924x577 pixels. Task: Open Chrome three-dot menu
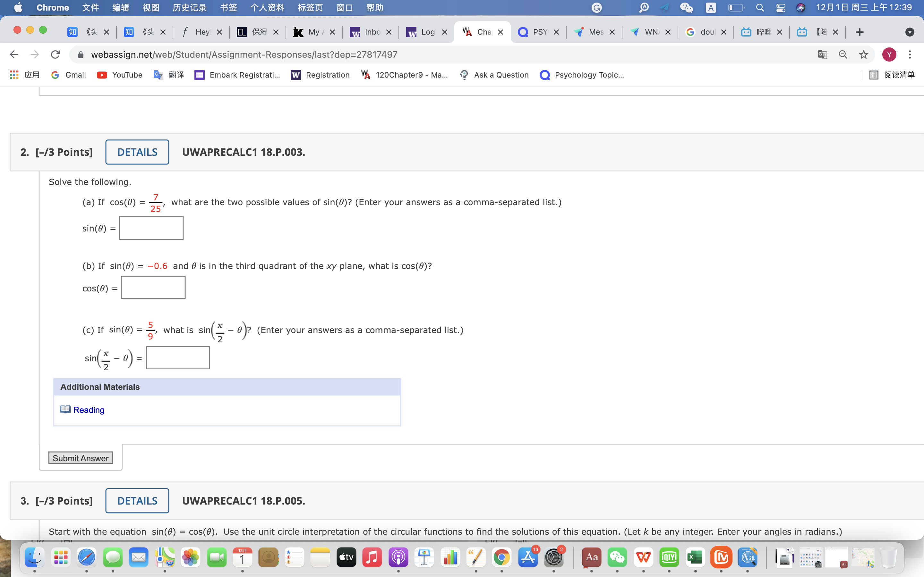coord(910,54)
